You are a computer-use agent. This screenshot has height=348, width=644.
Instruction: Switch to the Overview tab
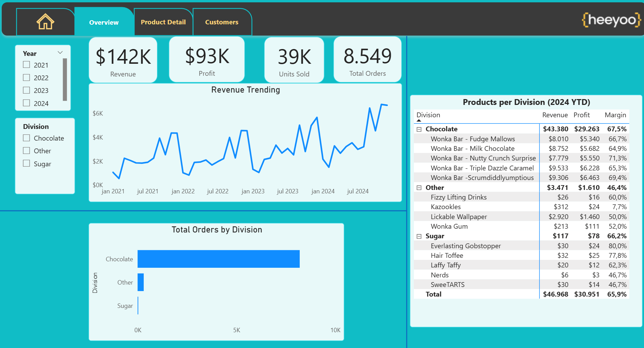point(104,22)
